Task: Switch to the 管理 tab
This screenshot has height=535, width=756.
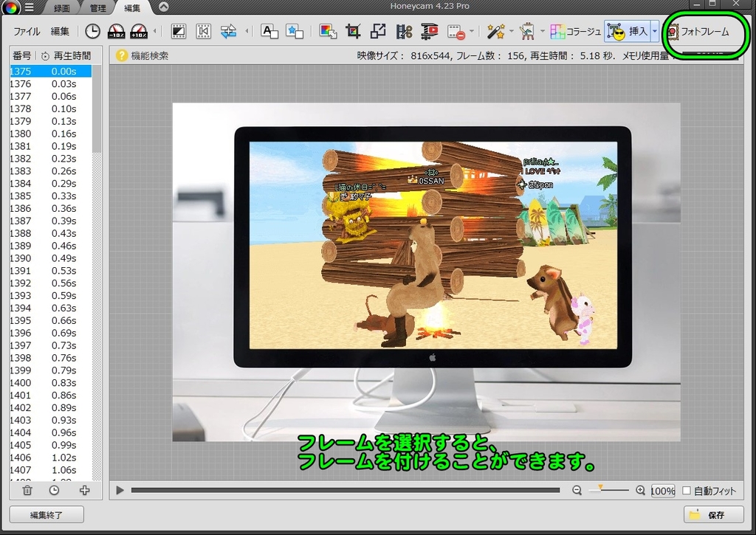Action: [x=98, y=7]
